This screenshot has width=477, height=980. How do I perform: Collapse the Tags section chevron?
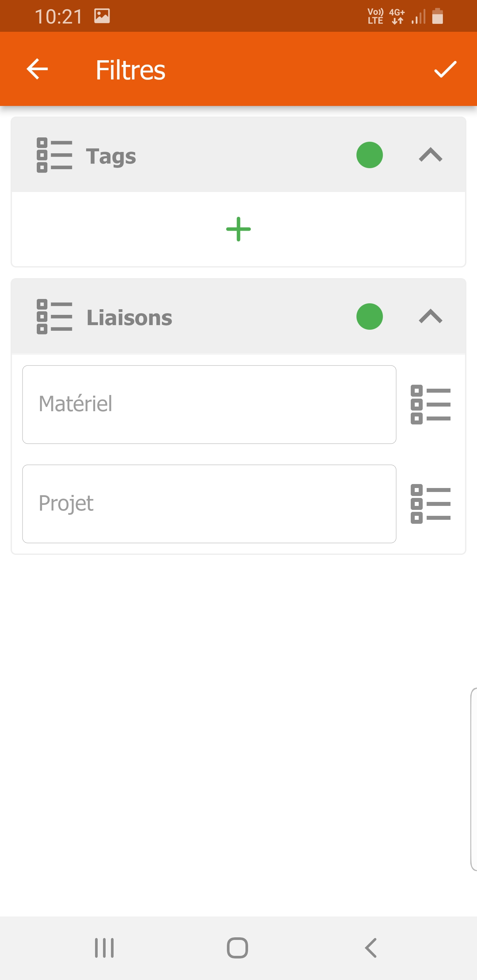click(x=431, y=155)
